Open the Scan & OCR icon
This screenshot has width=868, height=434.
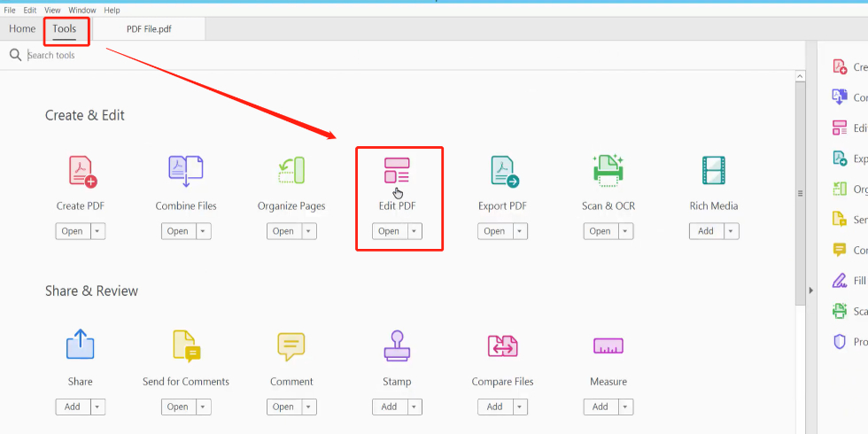click(x=608, y=170)
